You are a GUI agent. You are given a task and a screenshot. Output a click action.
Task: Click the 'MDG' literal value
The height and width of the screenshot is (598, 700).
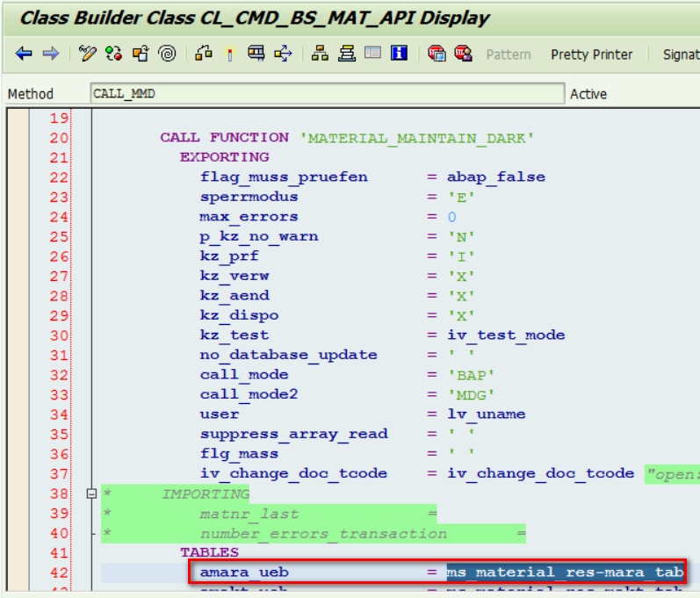471,395
